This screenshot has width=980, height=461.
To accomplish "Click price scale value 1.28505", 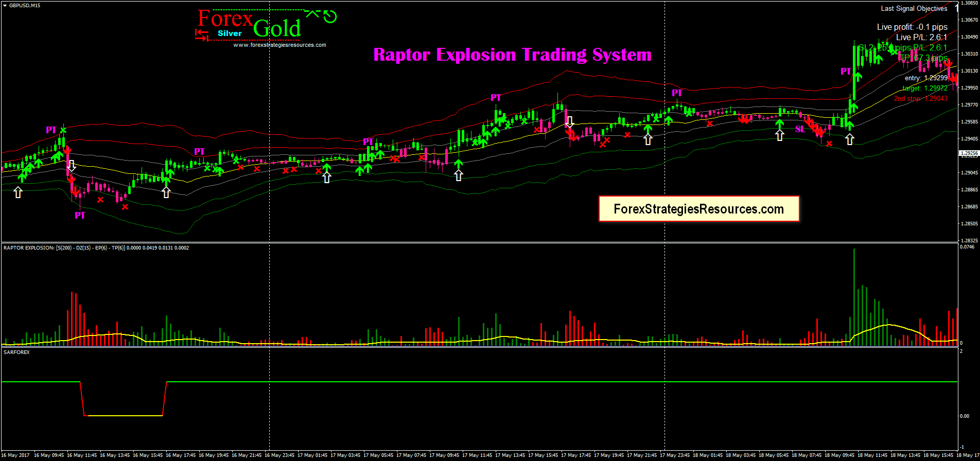I will coord(970,224).
